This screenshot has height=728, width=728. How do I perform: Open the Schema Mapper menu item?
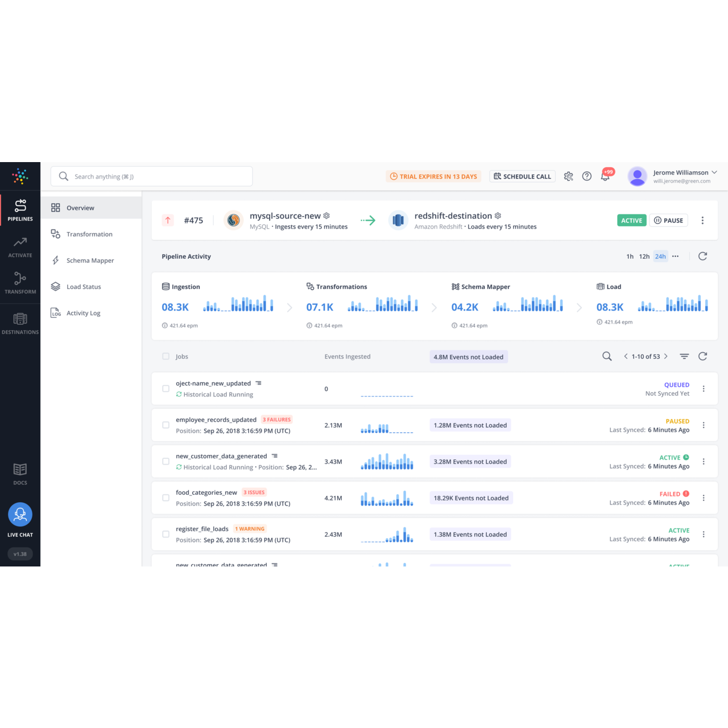point(90,260)
